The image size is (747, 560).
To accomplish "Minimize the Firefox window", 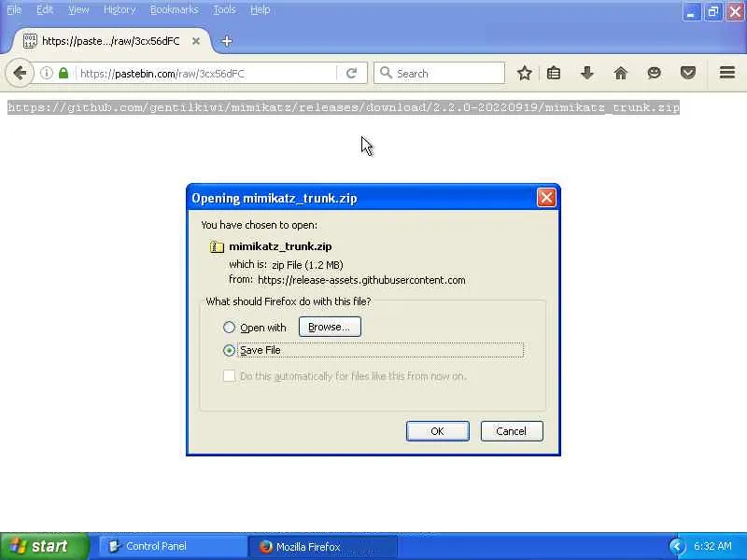I will tap(691, 12).
